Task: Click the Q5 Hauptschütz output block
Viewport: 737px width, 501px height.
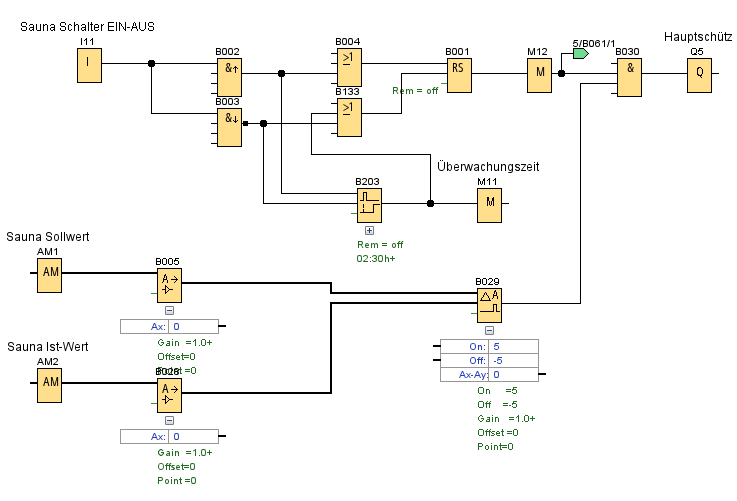Action: click(x=699, y=74)
